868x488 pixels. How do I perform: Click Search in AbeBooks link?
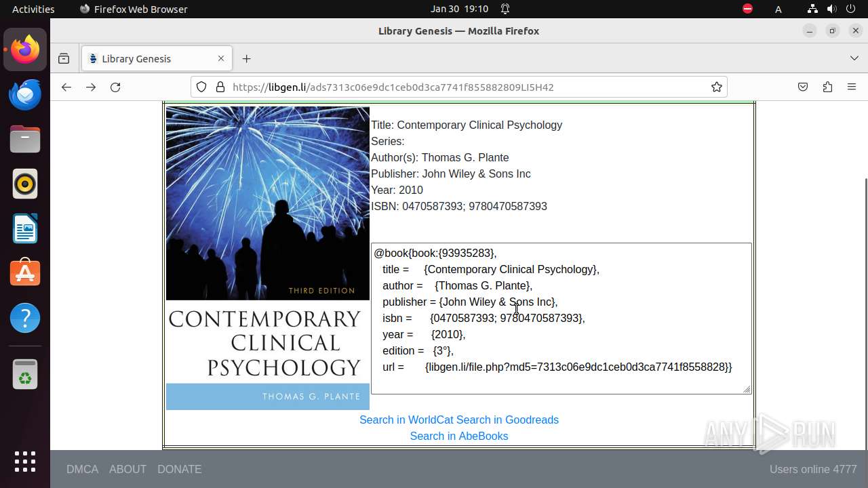coord(459,436)
